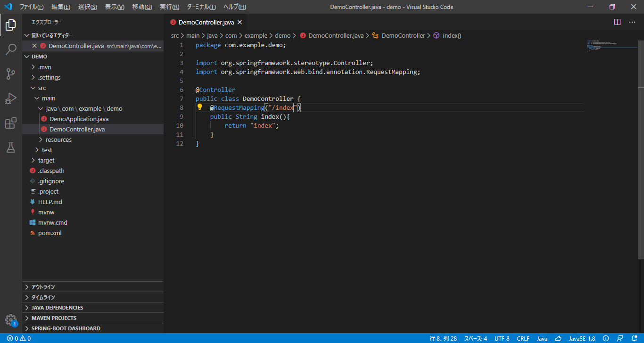Click the feedback icon in status bar
This screenshot has height=343, width=644.
point(621,338)
